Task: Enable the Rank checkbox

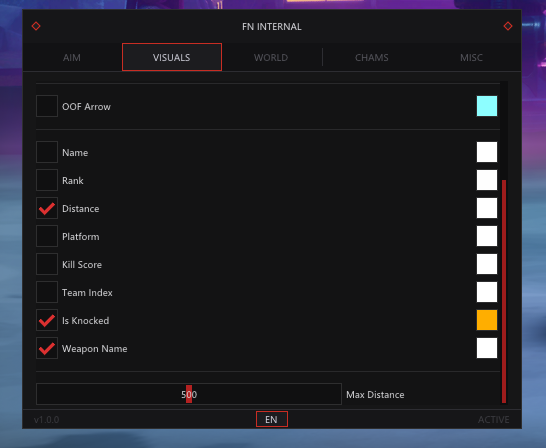Action: coord(47,180)
